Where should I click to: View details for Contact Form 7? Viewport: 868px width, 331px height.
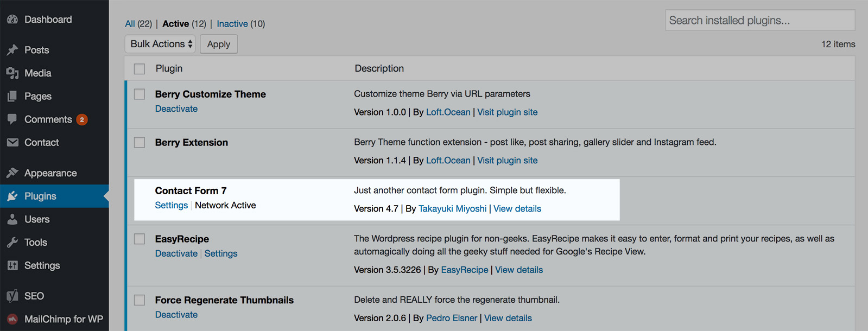coord(517,209)
